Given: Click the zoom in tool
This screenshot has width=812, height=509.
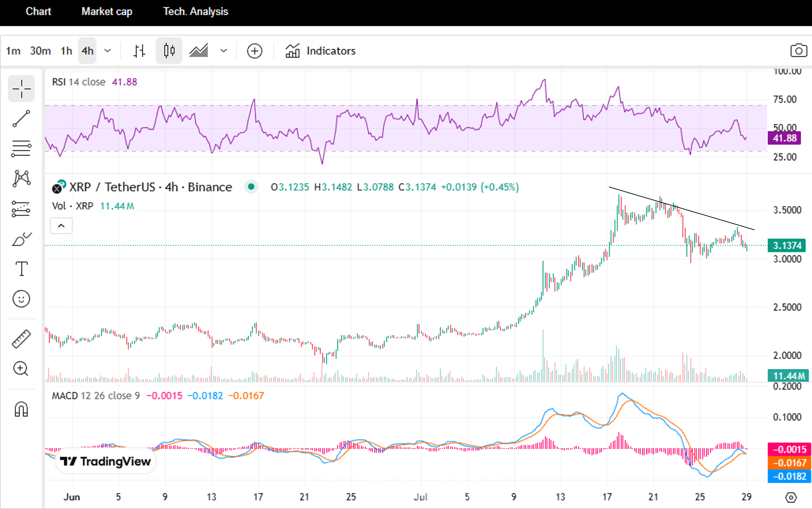Looking at the screenshot, I should click(21, 369).
